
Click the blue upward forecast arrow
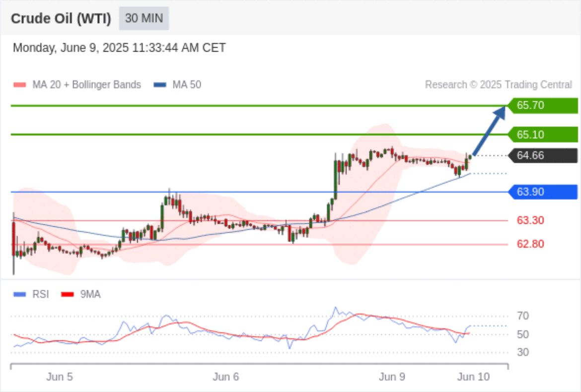click(x=489, y=131)
